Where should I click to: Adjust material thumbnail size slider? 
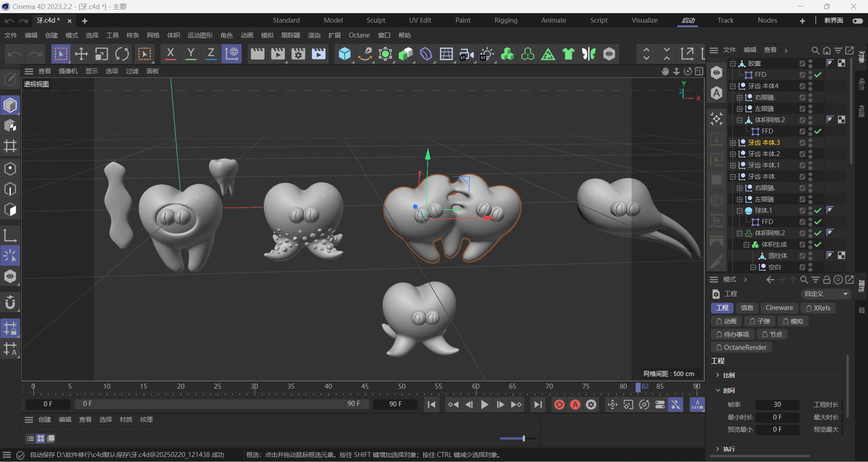(x=518, y=438)
